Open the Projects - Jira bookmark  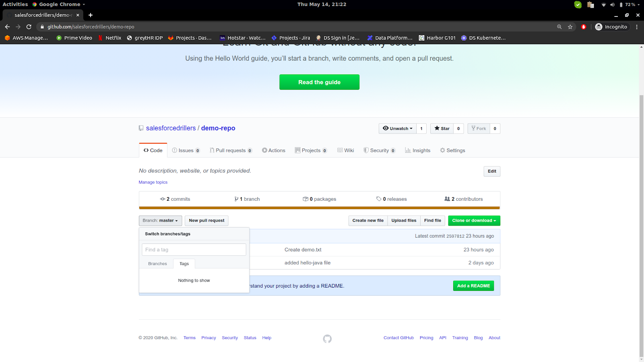coord(291,38)
